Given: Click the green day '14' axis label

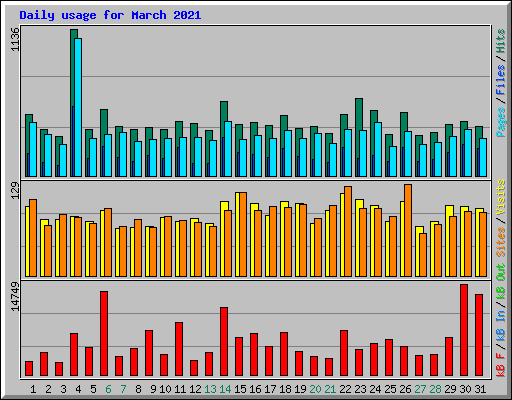Looking at the screenshot, I should (225, 389).
